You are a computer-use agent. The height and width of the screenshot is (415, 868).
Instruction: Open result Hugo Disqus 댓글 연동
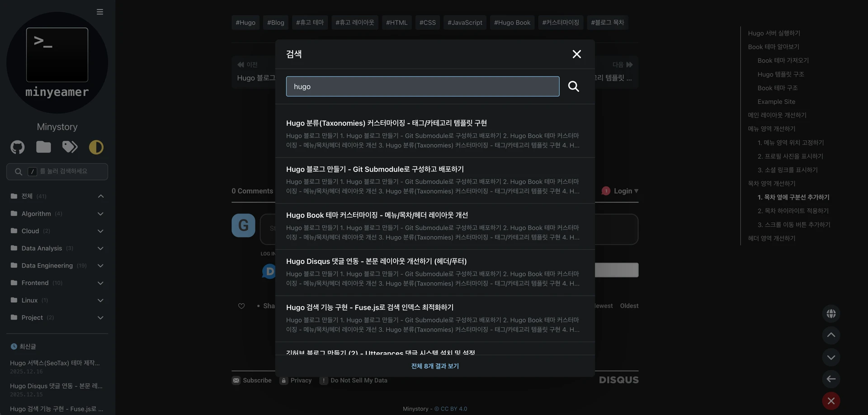376,262
